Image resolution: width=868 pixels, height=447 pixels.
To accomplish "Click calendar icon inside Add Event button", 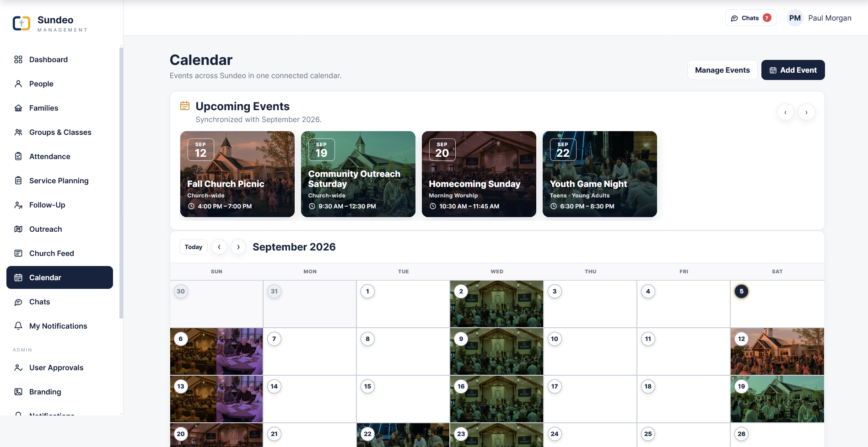I will (x=773, y=70).
